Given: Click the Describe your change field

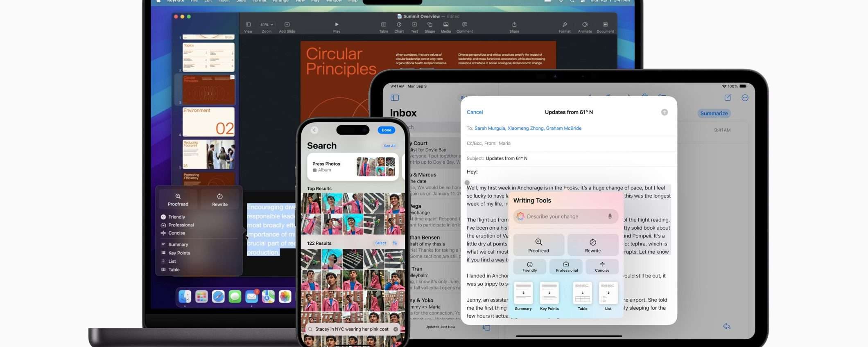Looking at the screenshot, I should coord(566,216).
